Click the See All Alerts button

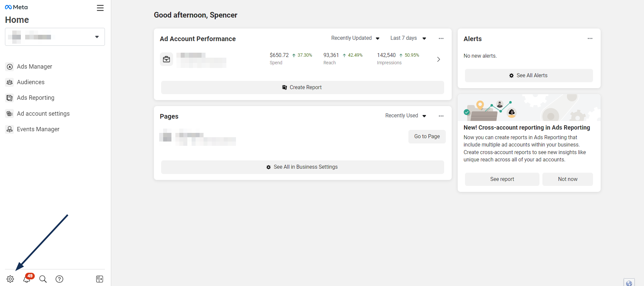529,76
